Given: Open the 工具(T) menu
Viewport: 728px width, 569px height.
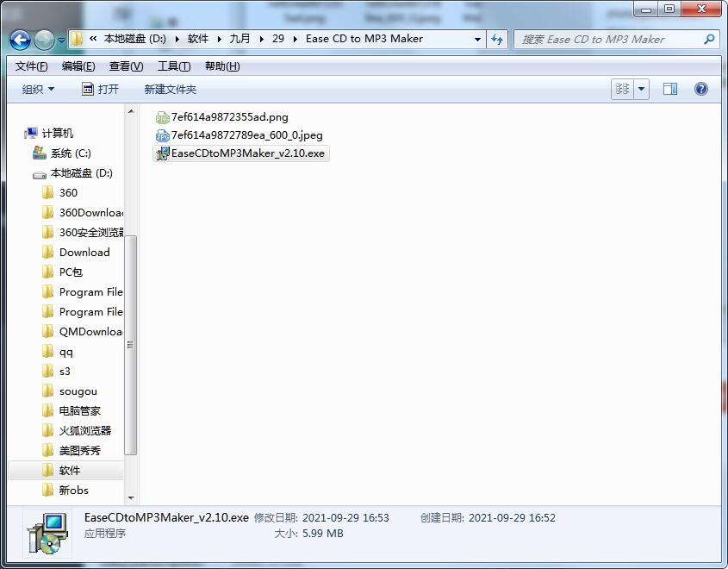Looking at the screenshot, I should (174, 66).
